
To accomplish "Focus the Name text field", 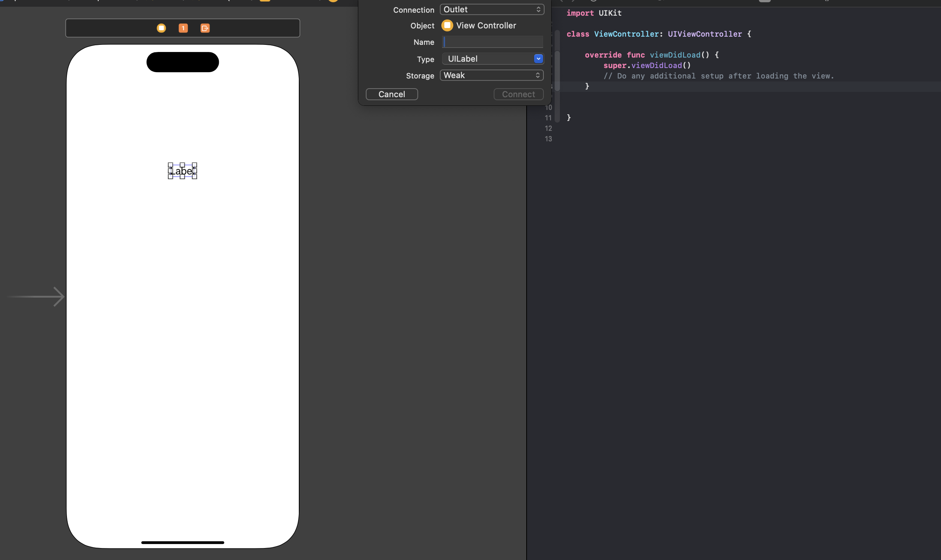I will 492,42.
